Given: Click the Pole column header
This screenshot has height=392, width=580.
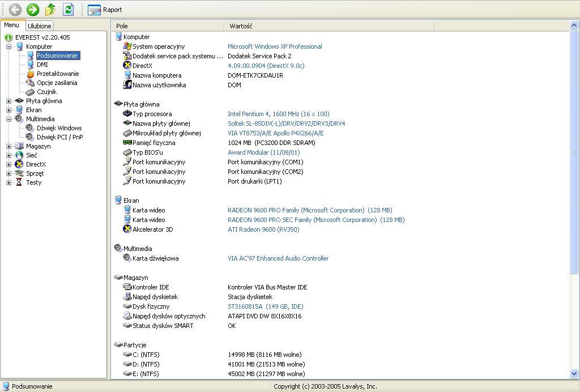Looking at the screenshot, I should point(168,26).
